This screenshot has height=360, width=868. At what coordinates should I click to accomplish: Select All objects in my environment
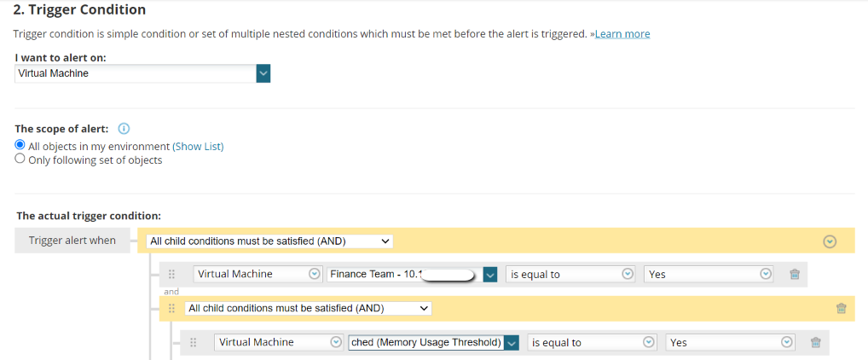[x=20, y=145]
